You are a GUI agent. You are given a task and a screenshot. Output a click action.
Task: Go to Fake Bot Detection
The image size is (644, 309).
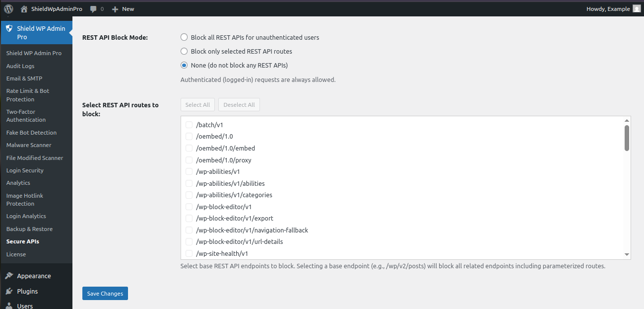pos(31,133)
